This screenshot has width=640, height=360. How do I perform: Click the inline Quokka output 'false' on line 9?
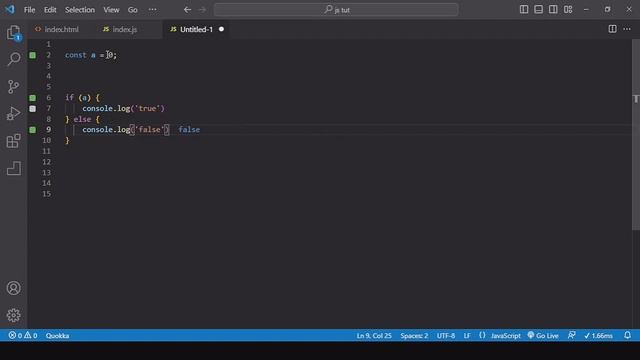click(x=189, y=130)
